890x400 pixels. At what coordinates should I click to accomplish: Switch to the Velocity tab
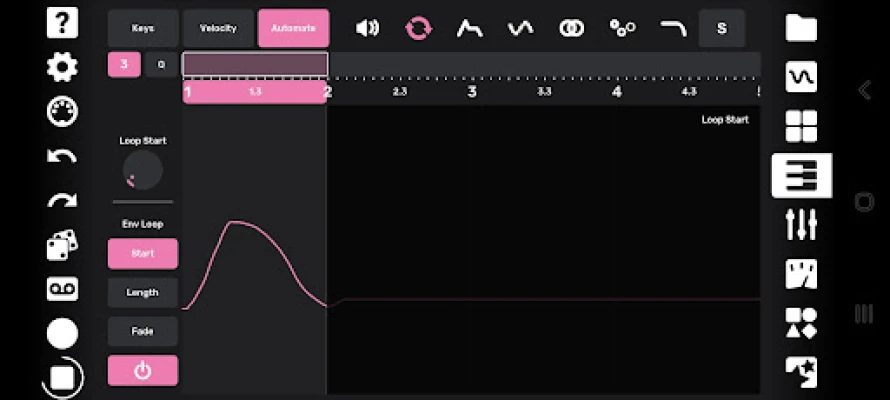click(x=218, y=28)
